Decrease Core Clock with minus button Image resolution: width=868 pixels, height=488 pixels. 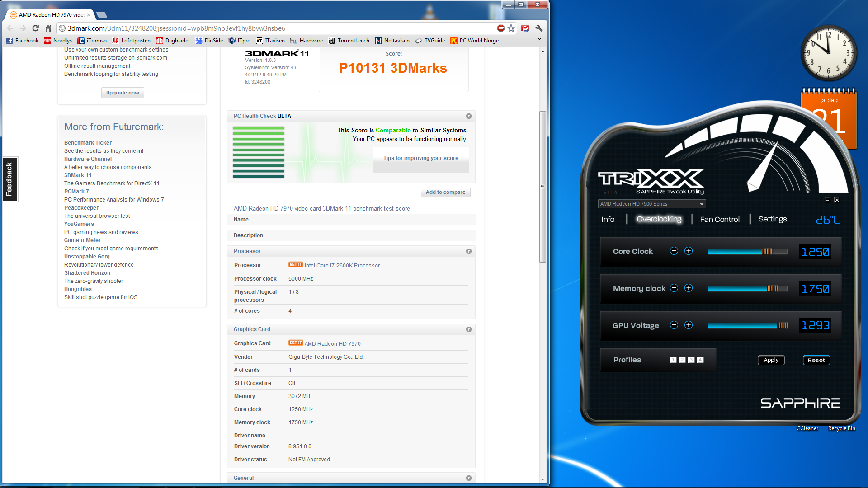pos(674,251)
